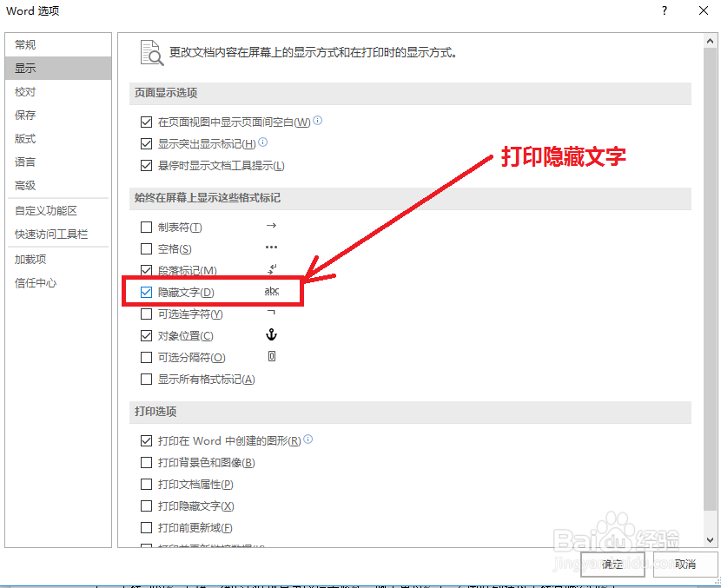
Task: Check the 打印隐藏文字(X) option
Action: click(x=146, y=505)
